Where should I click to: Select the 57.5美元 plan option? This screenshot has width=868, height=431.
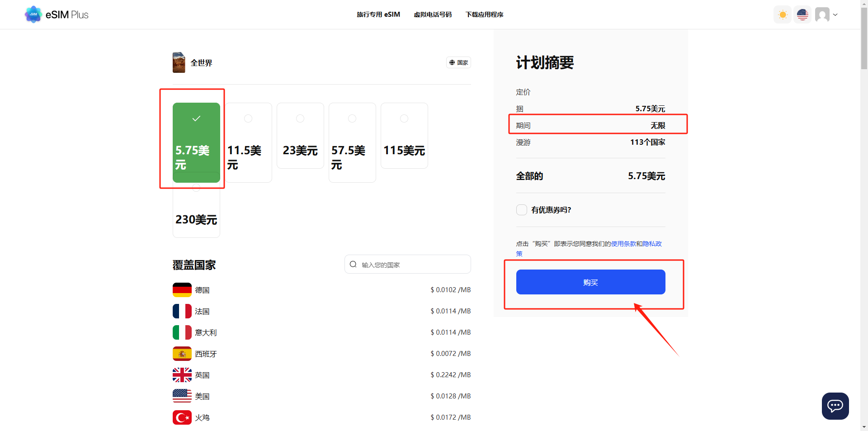coord(352,142)
